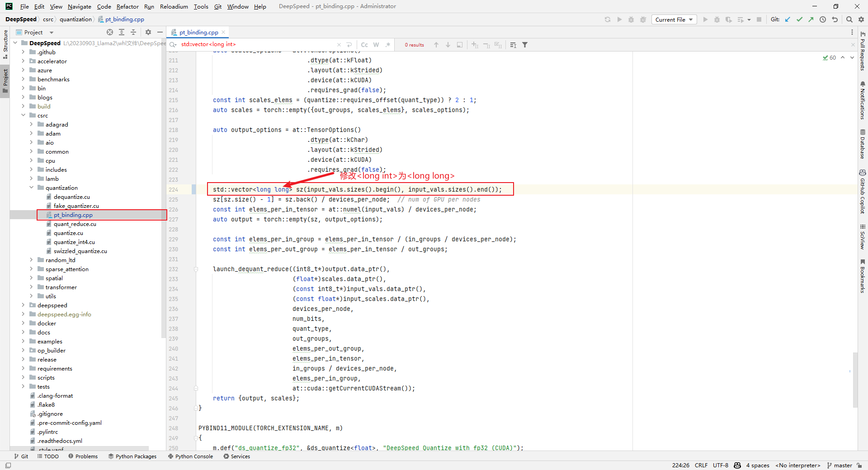Click the select opened file target icon
The width and height of the screenshot is (868, 470).
coord(110,32)
